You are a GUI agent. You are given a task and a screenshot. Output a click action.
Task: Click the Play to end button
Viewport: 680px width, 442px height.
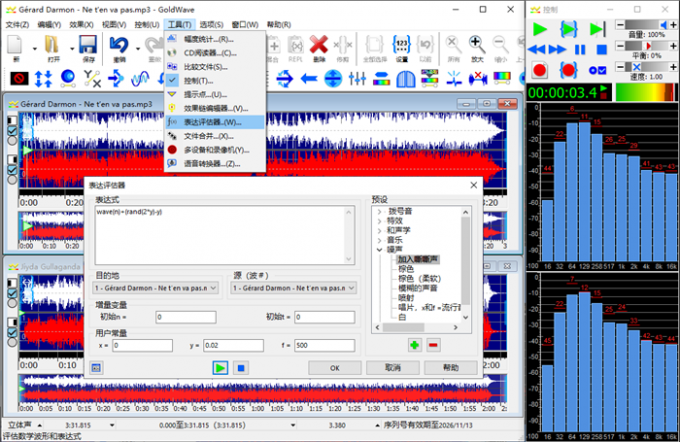click(598, 29)
